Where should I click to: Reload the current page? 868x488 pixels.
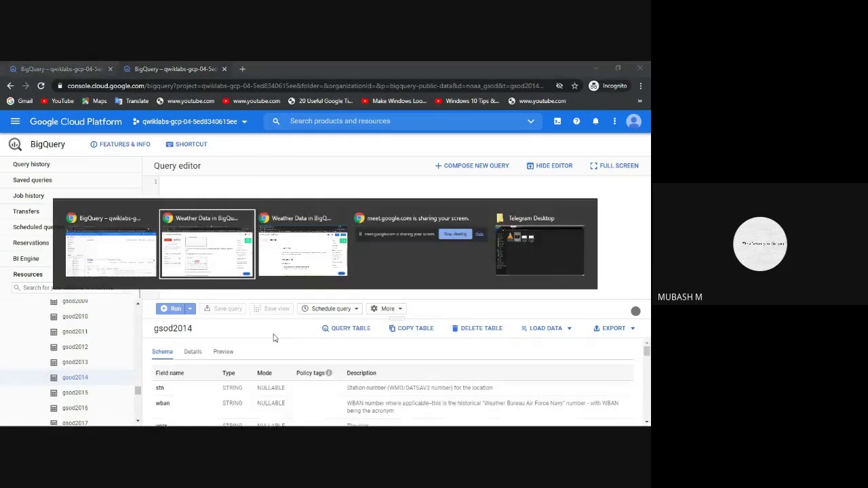pyautogui.click(x=41, y=85)
